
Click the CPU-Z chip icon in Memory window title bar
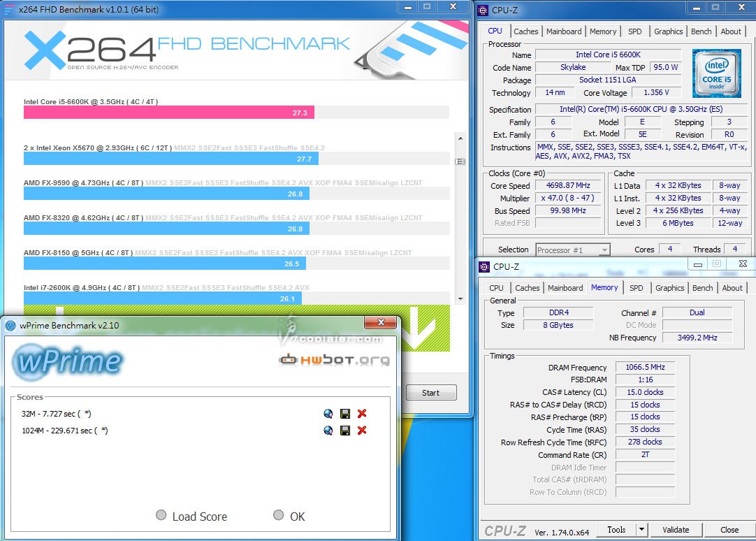pyautogui.click(x=484, y=266)
